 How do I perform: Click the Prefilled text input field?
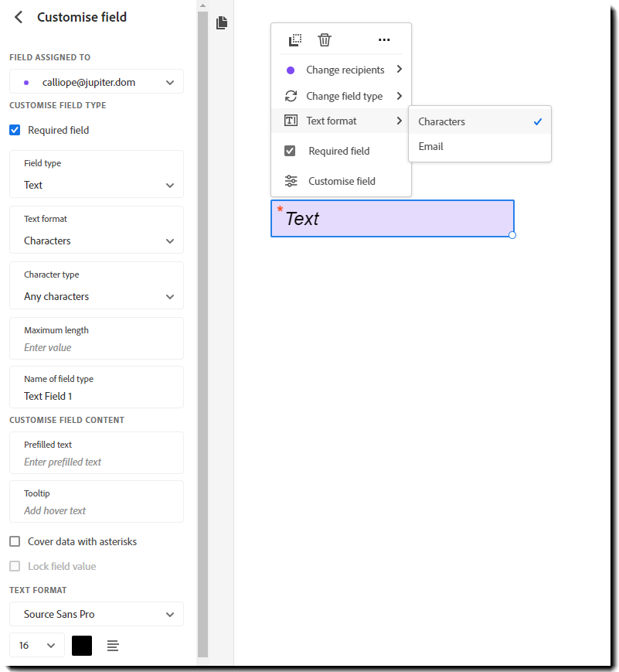click(97, 462)
